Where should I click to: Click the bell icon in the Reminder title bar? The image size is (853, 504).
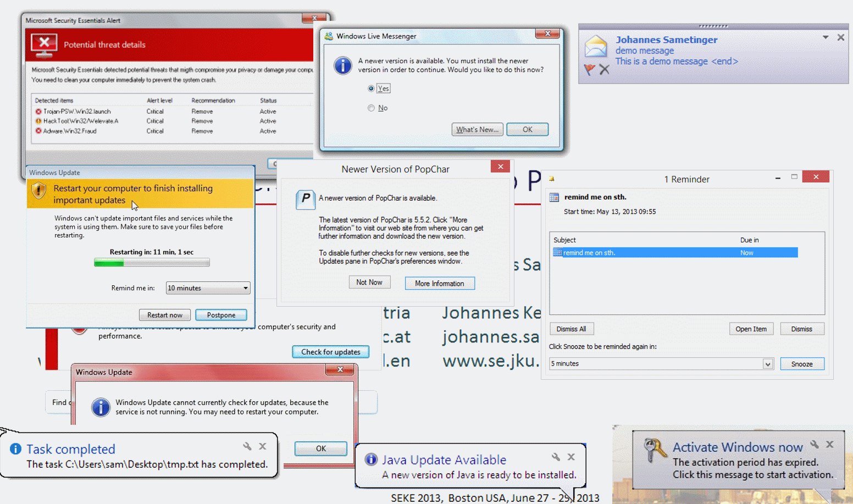tap(552, 179)
